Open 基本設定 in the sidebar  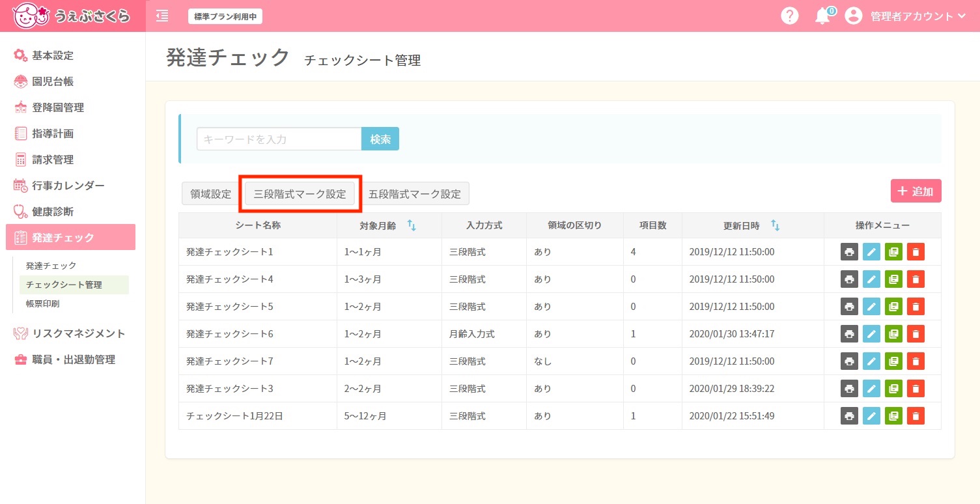[x=53, y=55]
